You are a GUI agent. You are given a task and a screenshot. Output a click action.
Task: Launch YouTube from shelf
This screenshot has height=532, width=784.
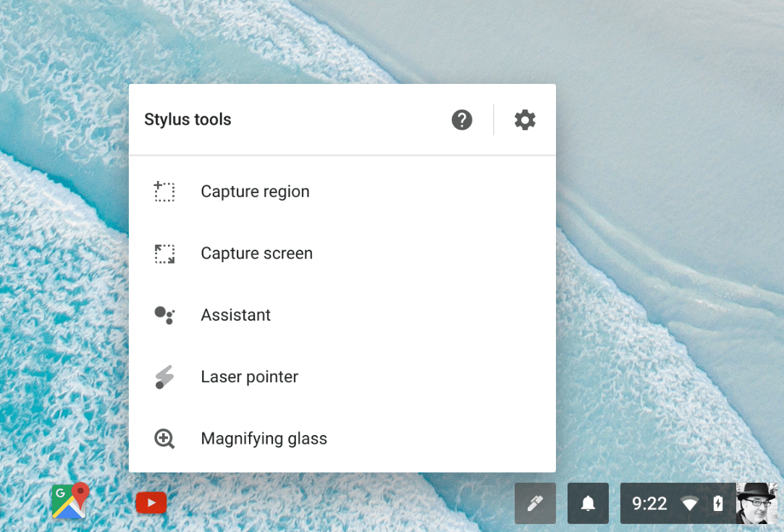point(151,502)
